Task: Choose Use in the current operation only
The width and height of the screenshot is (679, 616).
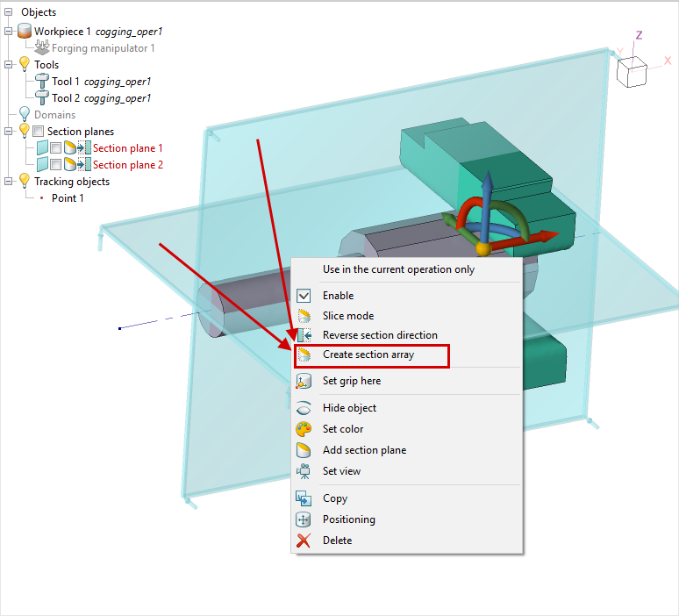Action: pos(398,269)
